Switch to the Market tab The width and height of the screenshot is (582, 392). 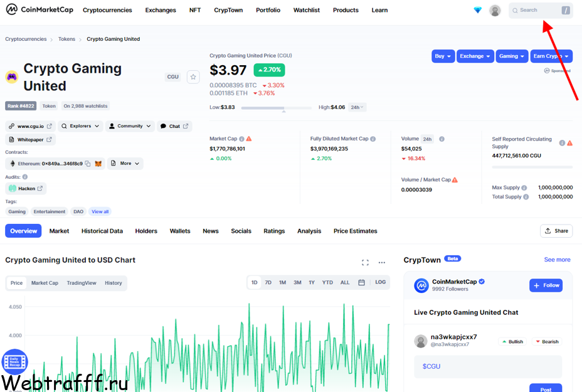(59, 231)
